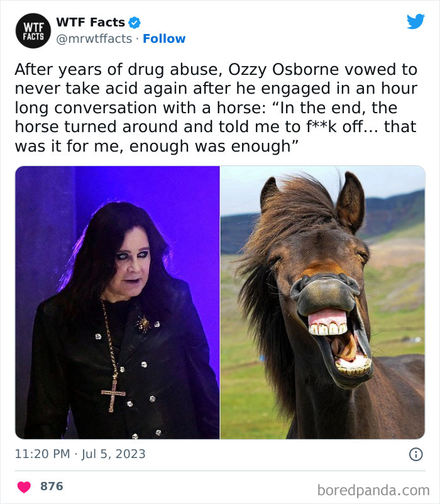The height and width of the screenshot is (504, 440).
Task: Open the tweet info circle icon
Action: tap(415, 454)
